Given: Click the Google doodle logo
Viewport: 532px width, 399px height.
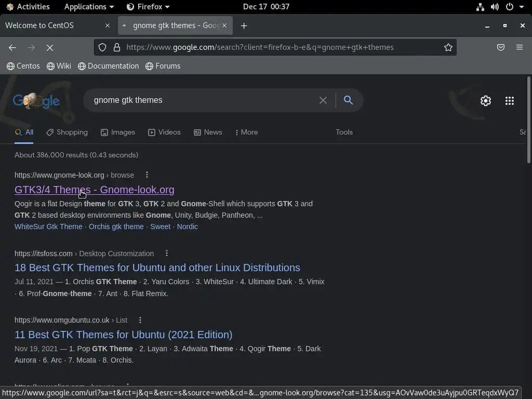Looking at the screenshot, I should pyautogui.click(x=36, y=101).
